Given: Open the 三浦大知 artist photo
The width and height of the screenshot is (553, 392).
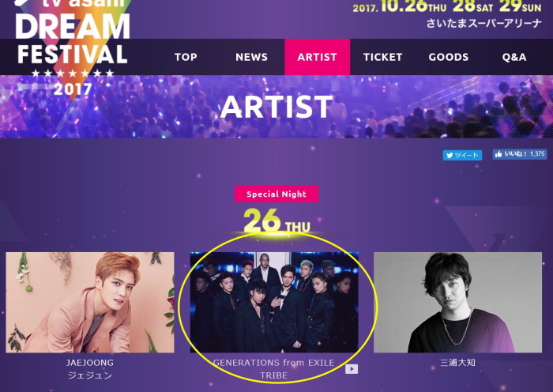Looking at the screenshot, I should coord(457,303).
